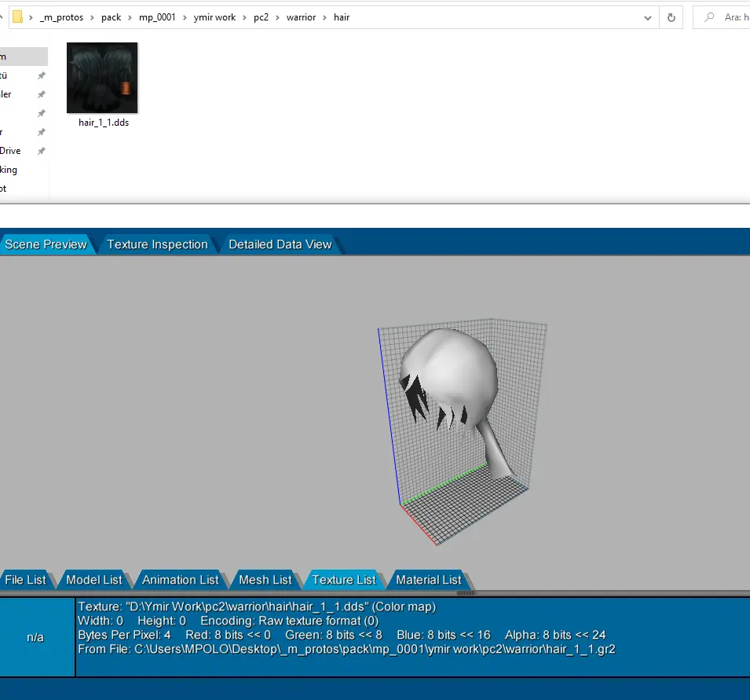
Task: Open the Detailed Data View tab
Action: 280,244
